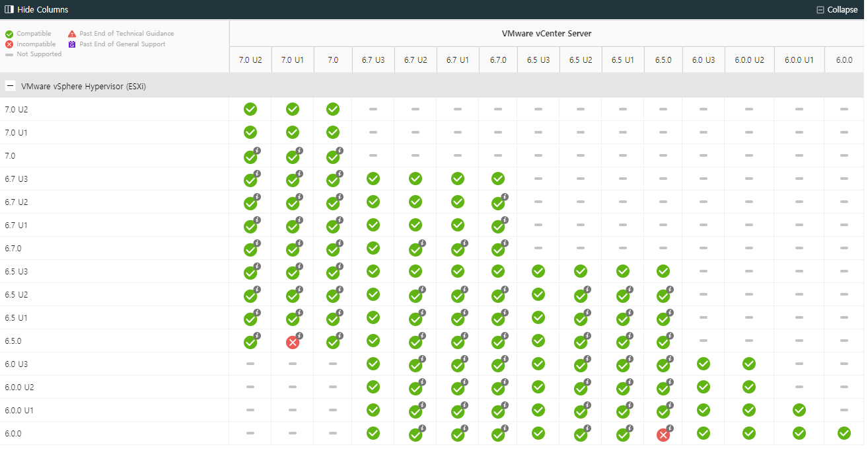Viewport: 868px width, 449px height.
Task: Click compatible icon for ESXi 6.0.0 under vCenter 6.7 U3
Action: point(373,433)
